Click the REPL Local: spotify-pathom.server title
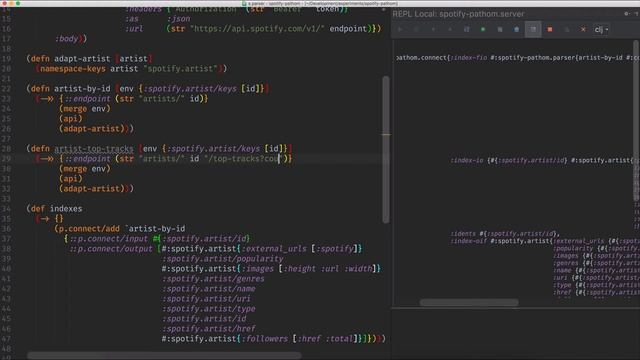 (458, 14)
